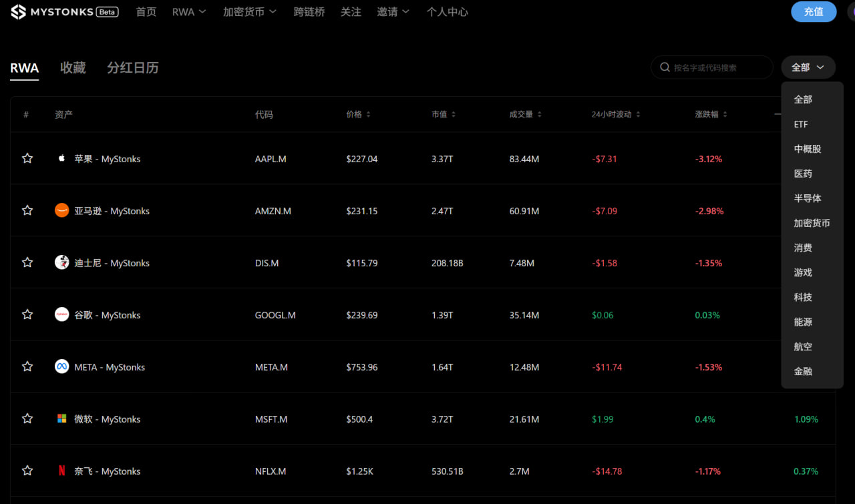Click the Apple logo icon
Screen dimensions: 855x504
pos(61,158)
